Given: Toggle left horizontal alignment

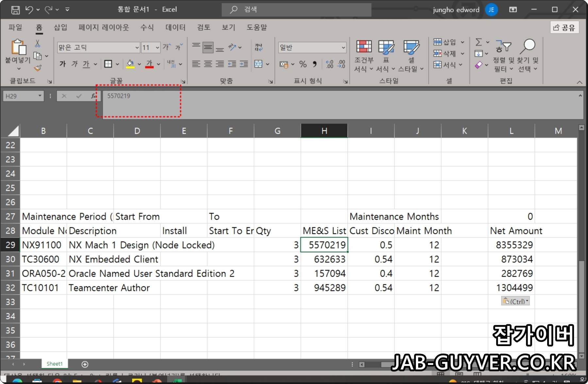Looking at the screenshot, I should [196, 64].
